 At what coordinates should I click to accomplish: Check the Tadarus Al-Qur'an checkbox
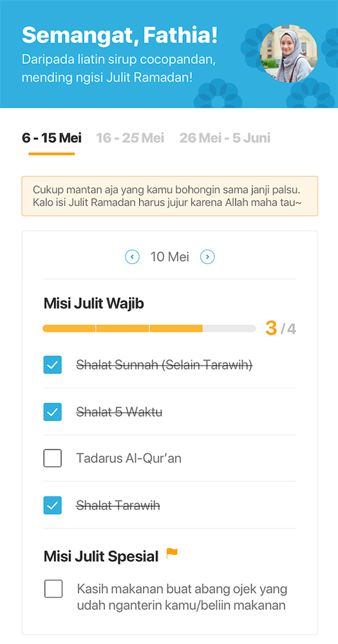pos(53,459)
